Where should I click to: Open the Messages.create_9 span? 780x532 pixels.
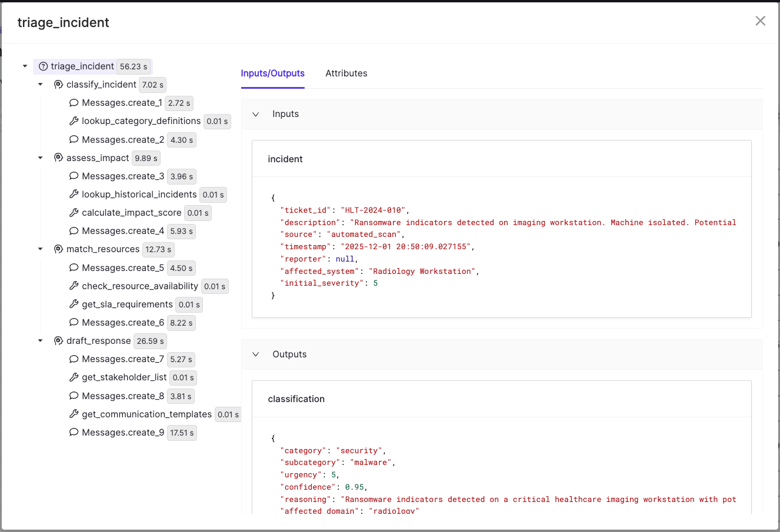pos(123,433)
